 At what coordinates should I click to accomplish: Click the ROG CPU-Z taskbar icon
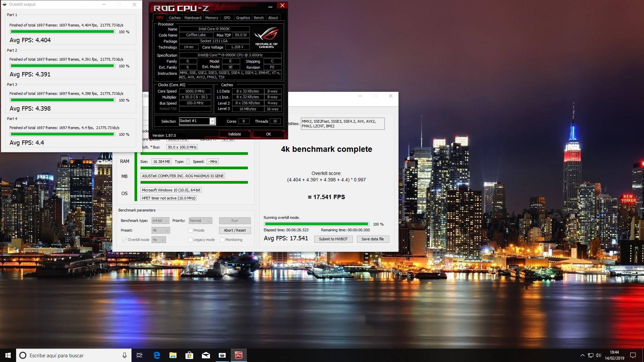click(238, 355)
